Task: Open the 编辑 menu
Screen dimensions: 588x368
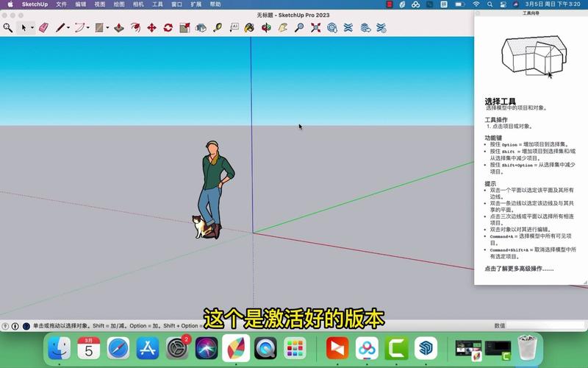Action: [x=80, y=4]
